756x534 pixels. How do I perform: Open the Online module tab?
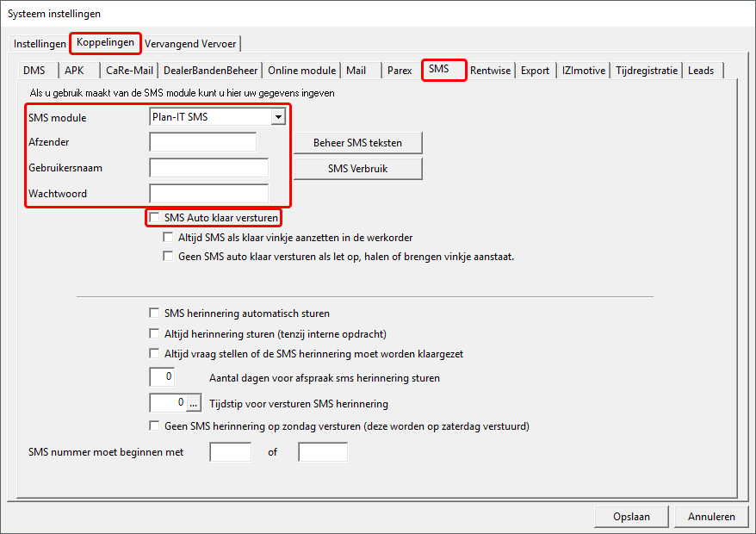pyautogui.click(x=302, y=70)
